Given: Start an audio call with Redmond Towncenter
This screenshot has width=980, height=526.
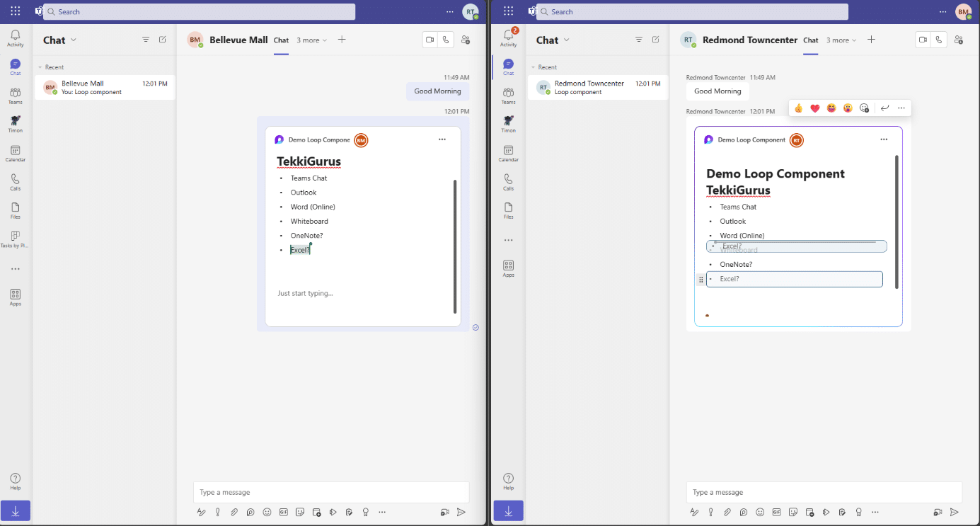Looking at the screenshot, I should tap(939, 40).
